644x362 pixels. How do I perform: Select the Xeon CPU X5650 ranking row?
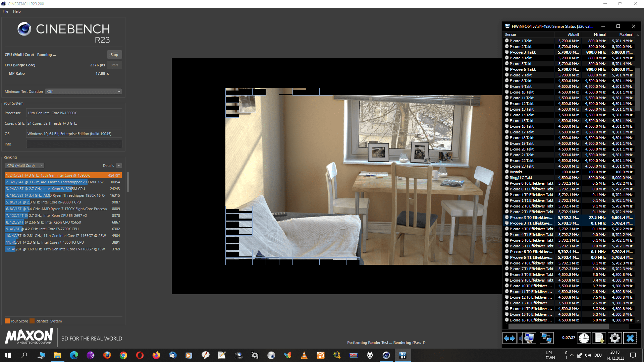click(63, 222)
